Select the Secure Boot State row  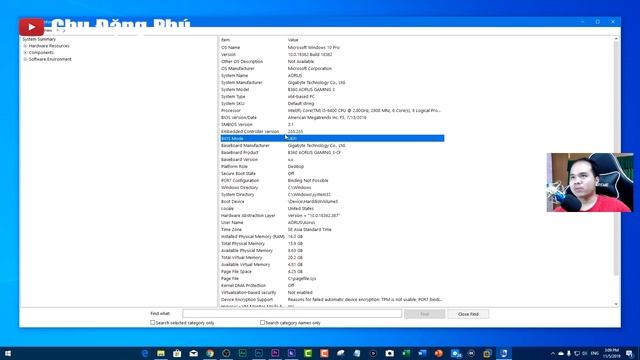tap(332, 173)
